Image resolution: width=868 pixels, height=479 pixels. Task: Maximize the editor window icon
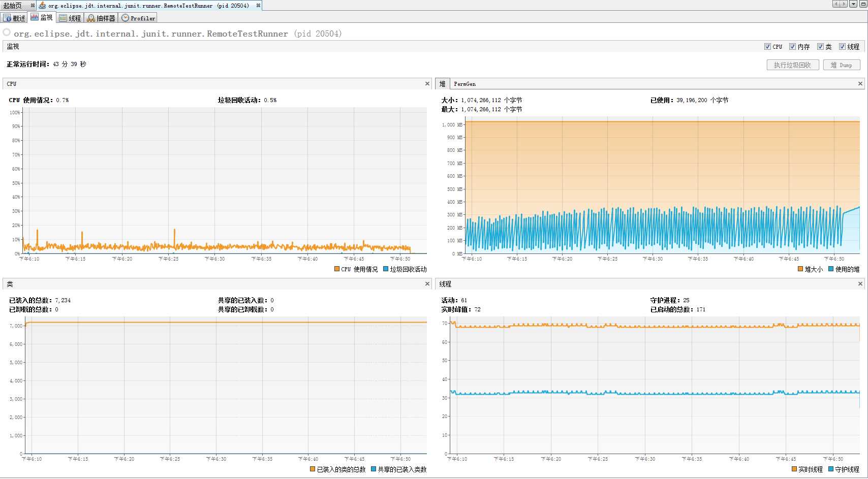point(862,4)
